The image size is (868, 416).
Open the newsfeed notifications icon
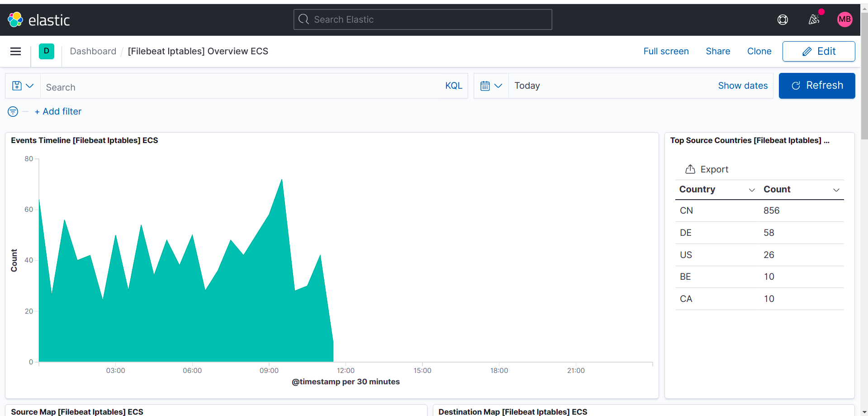point(814,19)
